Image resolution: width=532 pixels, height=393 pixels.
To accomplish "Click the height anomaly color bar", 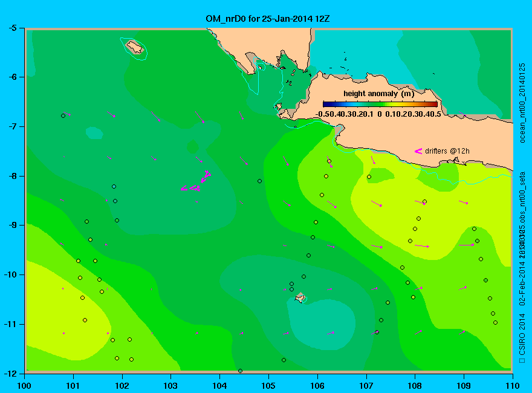I will point(380,104).
